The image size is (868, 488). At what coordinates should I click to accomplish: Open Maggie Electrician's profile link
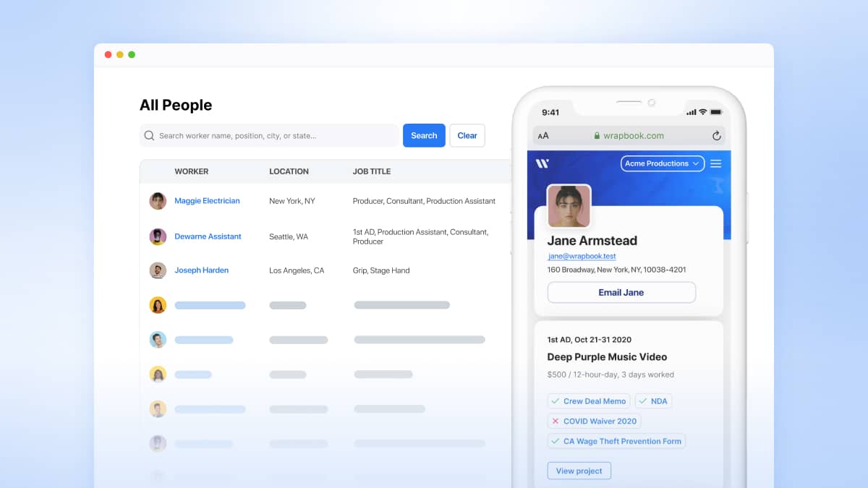pos(207,201)
